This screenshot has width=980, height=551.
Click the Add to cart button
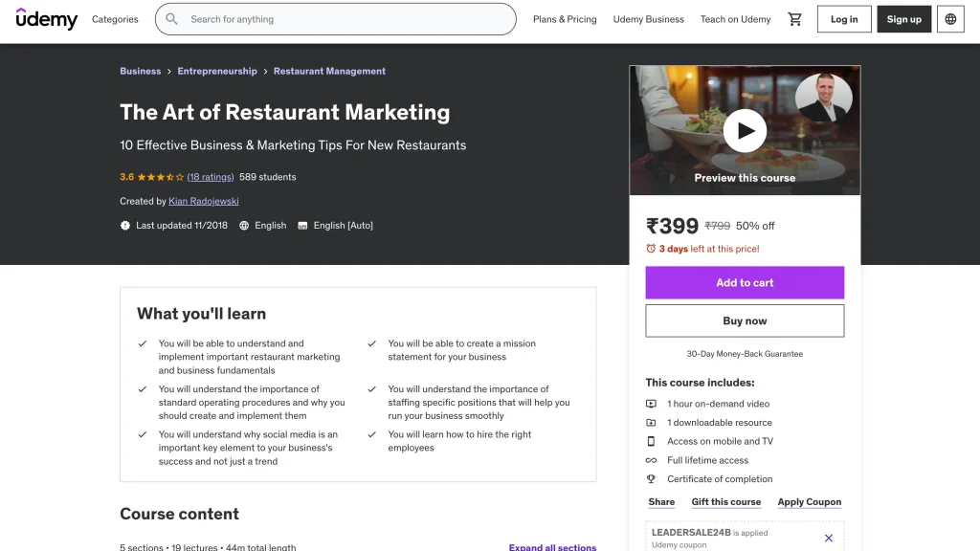point(745,283)
